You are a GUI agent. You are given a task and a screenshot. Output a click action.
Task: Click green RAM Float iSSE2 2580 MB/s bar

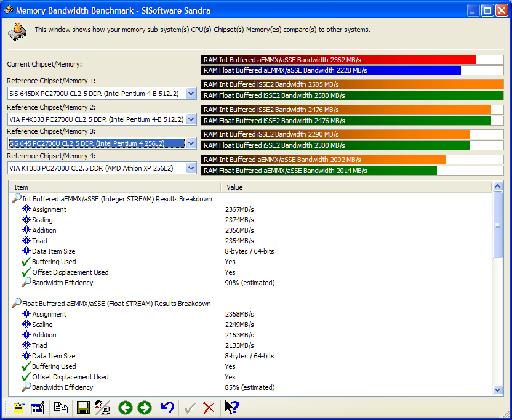[x=352, y=95]
